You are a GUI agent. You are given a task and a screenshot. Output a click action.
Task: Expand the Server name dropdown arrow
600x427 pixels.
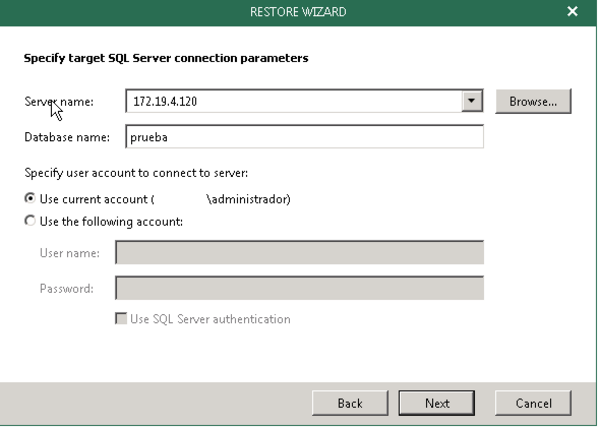coord(471,101)
